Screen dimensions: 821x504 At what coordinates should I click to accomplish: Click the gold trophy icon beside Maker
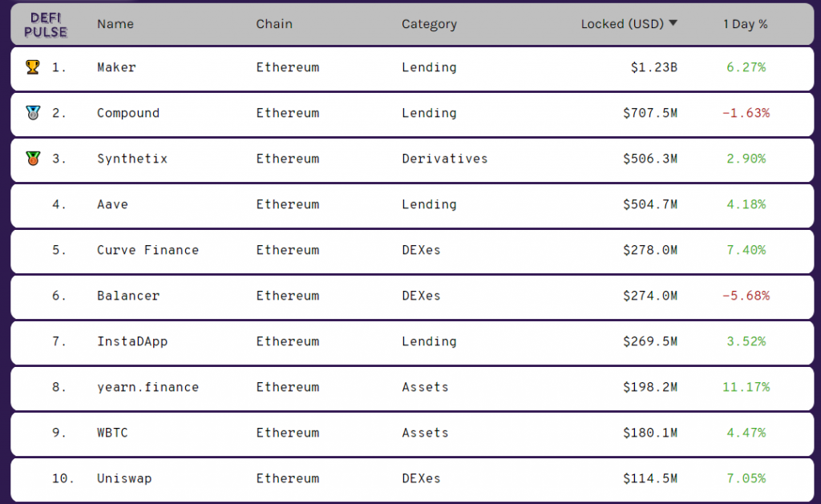pyautogui.click(x=32, y=67)
